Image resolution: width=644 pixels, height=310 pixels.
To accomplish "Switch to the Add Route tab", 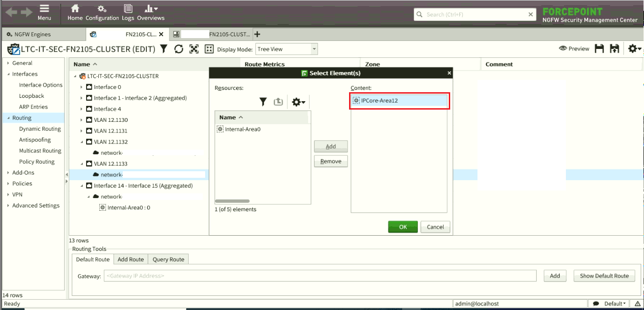I will click(x=130, y=259).
